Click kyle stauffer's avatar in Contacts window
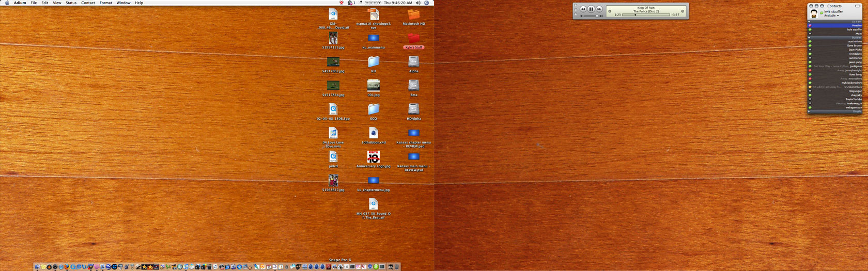Image resolution: width=868 pixels, height=271 pixels. (x=814, y=13)
